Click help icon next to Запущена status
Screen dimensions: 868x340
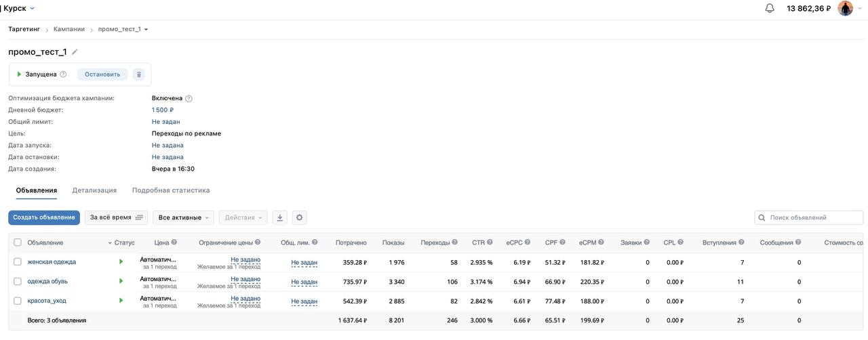pos(63,75)
